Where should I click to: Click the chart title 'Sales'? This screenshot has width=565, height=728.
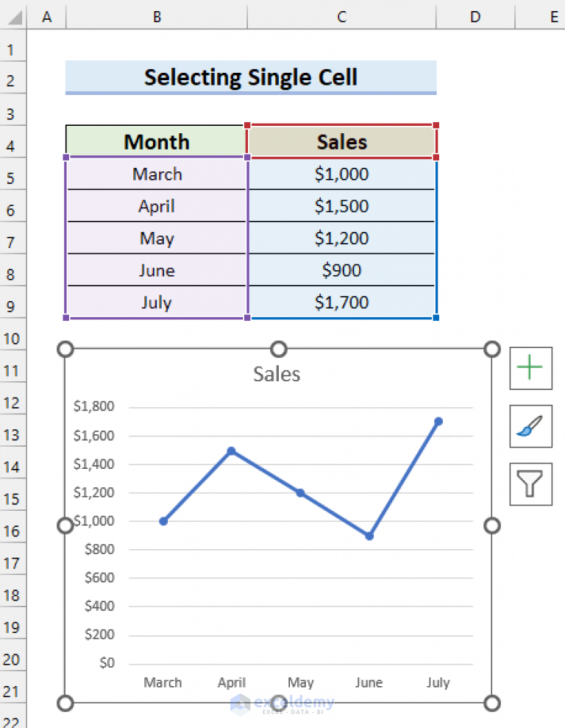(277, 374)
